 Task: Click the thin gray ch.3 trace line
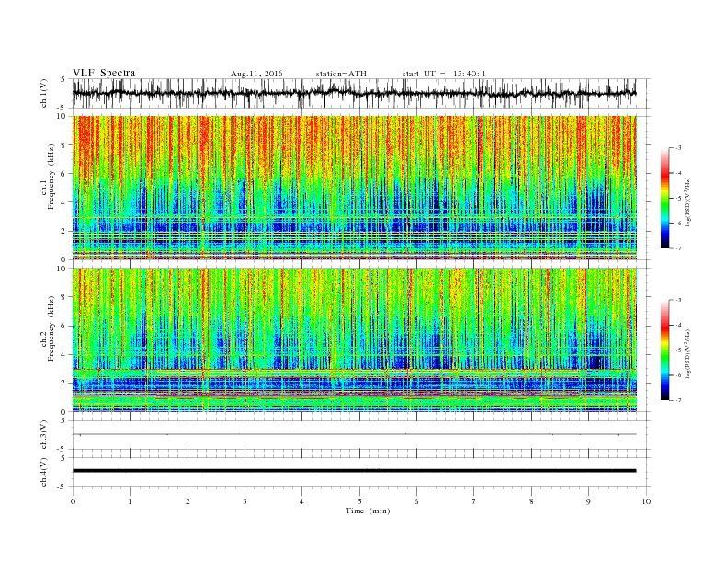[354, 434]
